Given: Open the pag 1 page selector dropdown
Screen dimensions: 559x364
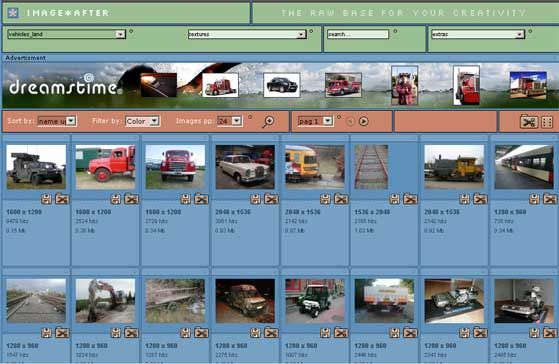Looking at the screenshot, I should [316, 121].
